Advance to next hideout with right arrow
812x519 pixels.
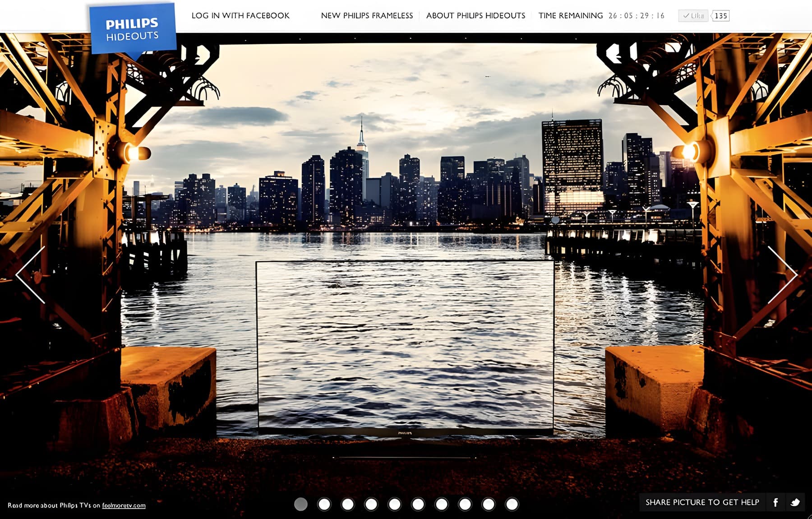(782, 275)
